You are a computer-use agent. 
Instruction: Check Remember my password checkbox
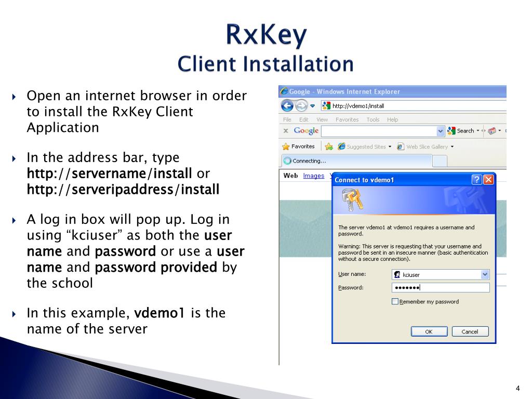[x=395, y=301]
